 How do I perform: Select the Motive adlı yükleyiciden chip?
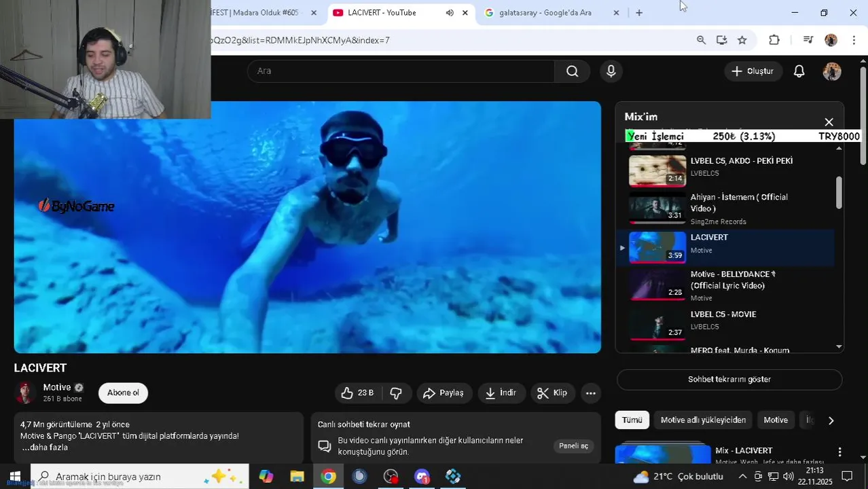pyautogui.click(x=703, y=420)
